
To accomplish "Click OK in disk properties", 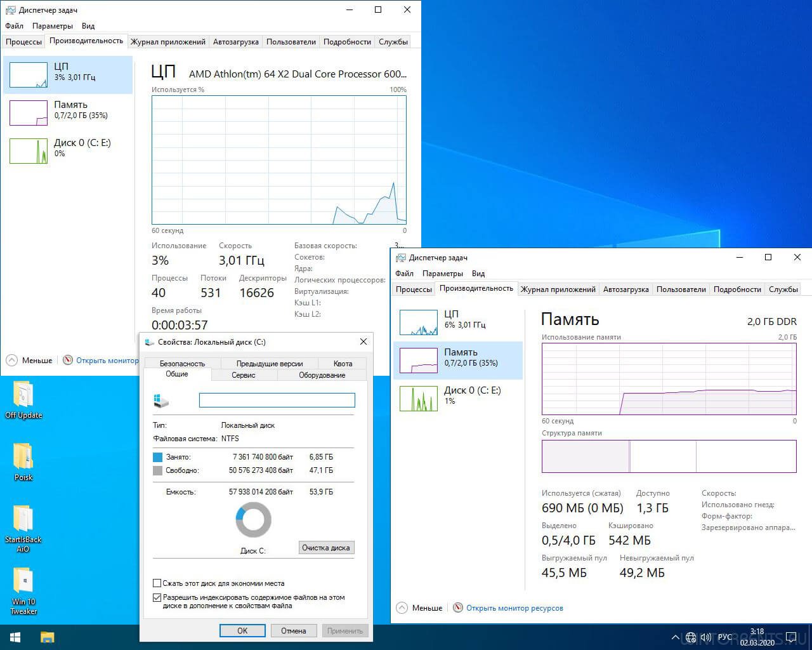I will (242, 631).
